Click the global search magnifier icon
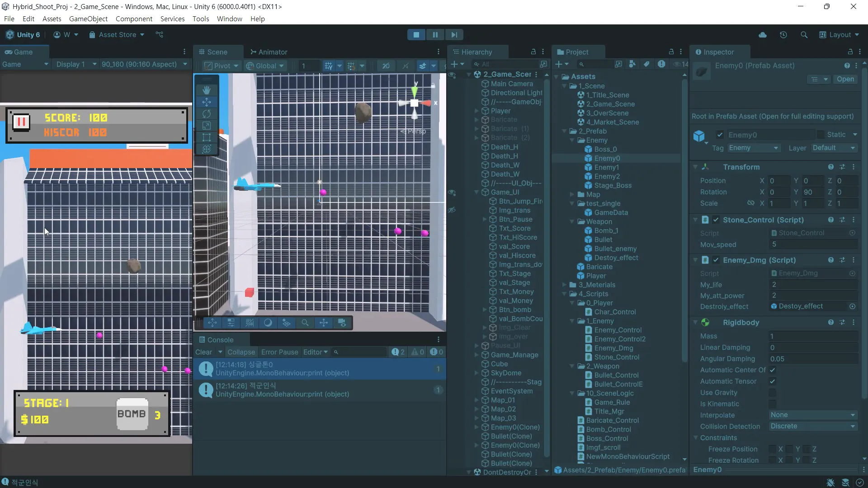868x488 pixels. (x=804, y=35)
